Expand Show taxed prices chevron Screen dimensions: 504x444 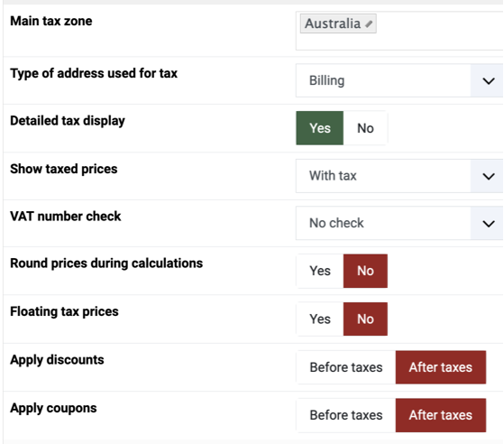pyautogui.click(x=489, y=176)
